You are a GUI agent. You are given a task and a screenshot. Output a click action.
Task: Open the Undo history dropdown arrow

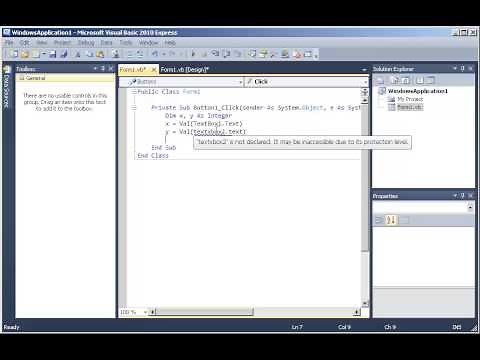[164, 54]
